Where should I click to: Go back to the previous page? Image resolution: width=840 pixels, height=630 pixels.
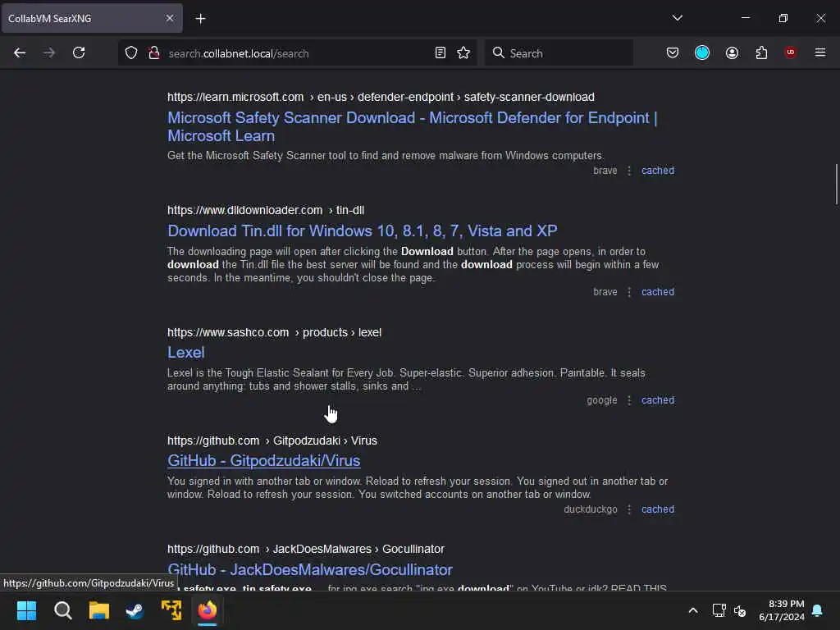[x=20, y=52]
